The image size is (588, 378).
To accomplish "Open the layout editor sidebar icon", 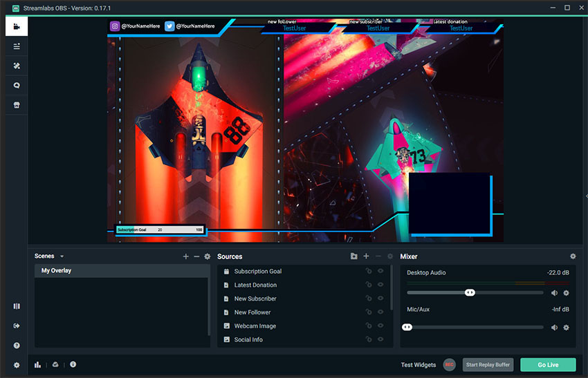I will tap(17, 46).
